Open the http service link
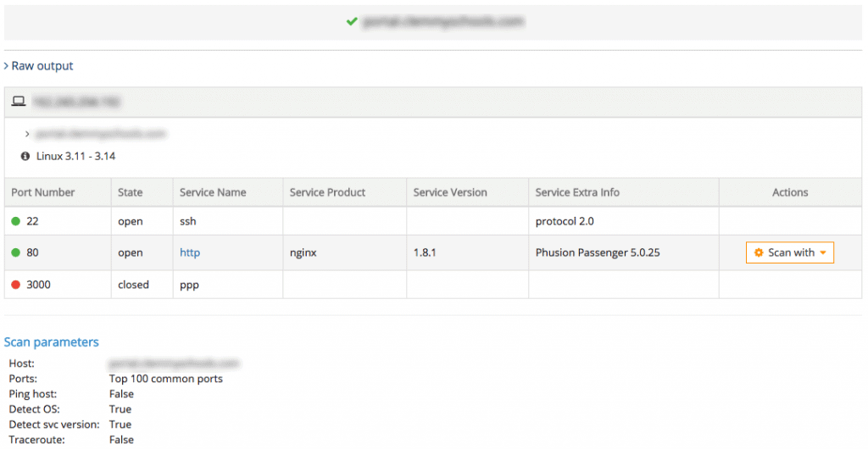This screenshot has width=868, height=449. (190, 252)
